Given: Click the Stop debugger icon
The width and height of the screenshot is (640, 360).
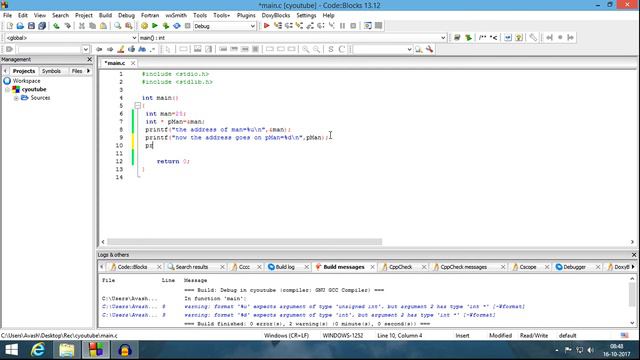Looking at the screenshot, I should [353, 26].
